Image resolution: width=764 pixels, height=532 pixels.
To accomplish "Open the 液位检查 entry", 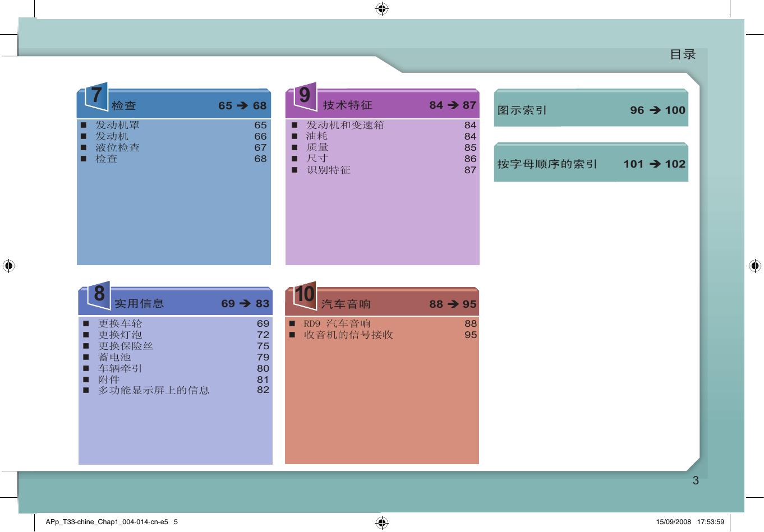I will pos(117,147).
